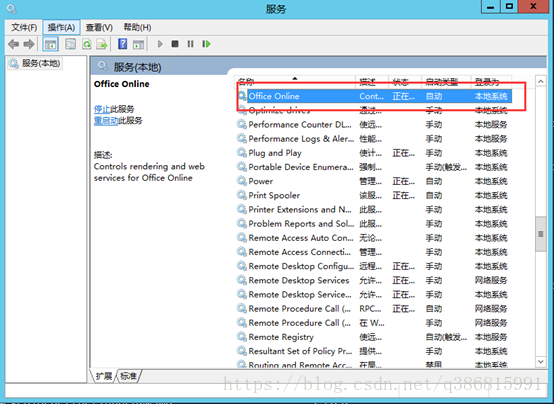Select Performance Counter DL... service

coord(375,124)
